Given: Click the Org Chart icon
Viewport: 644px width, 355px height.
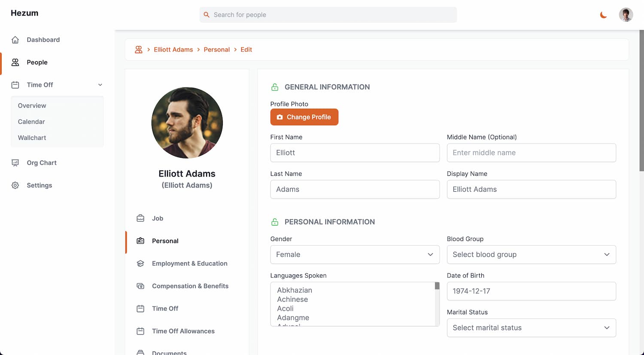Looking at the screenshot, I should coord(15,162).
